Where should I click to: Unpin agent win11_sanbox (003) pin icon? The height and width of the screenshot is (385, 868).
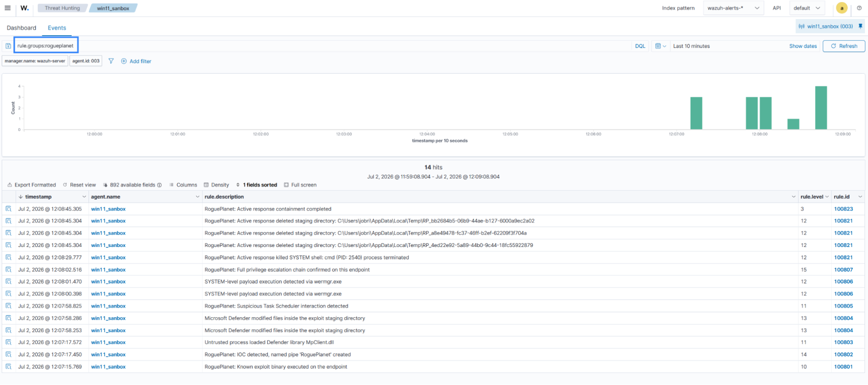tap(860, 26)
